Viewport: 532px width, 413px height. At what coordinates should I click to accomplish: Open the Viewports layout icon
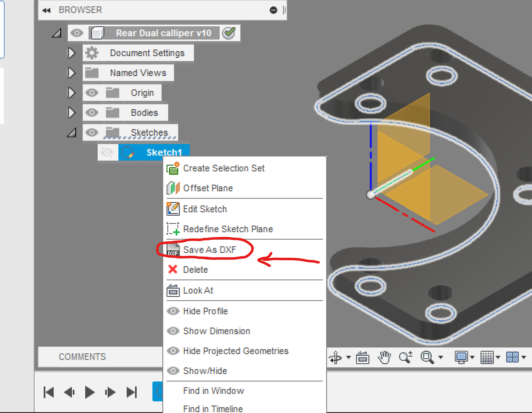click(x=512, y=357)
